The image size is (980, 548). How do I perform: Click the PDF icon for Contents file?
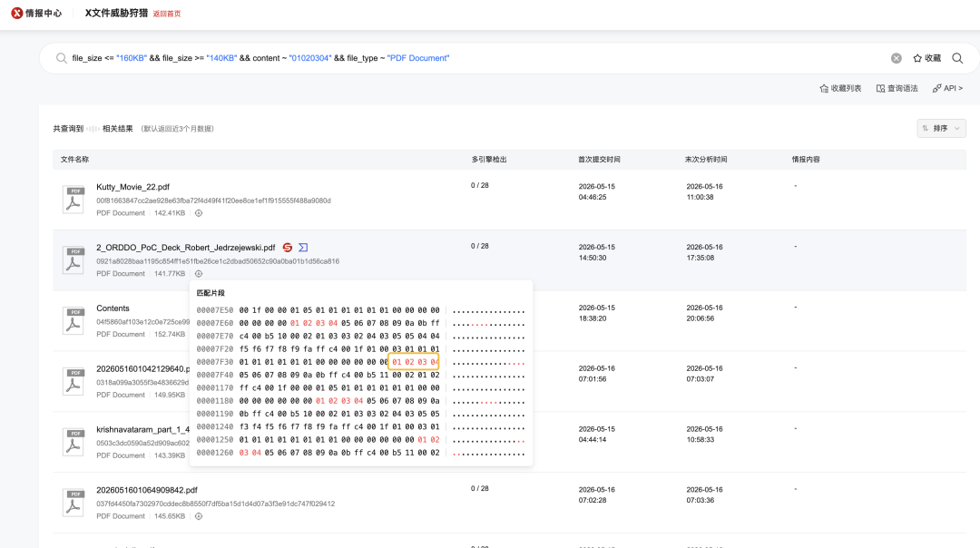click(x=73, y=320)
